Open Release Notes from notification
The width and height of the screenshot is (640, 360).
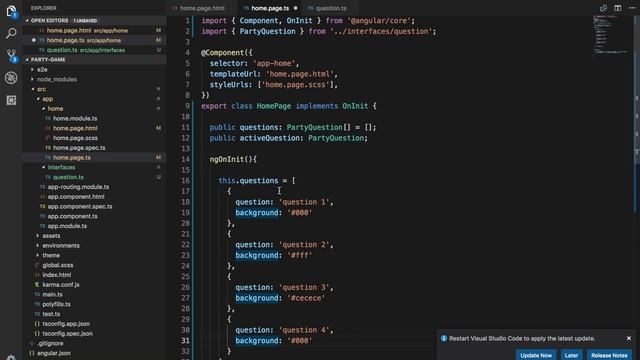click(x=609, y=355)
